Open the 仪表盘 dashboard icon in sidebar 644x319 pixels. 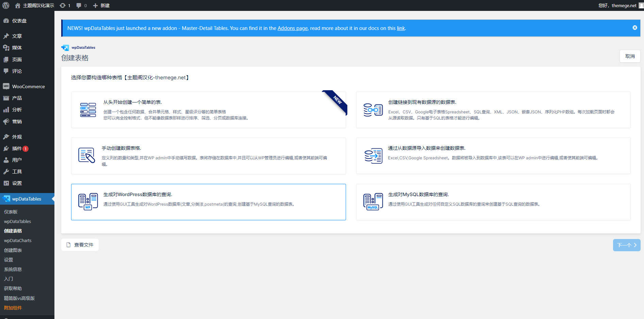pyautogui.click(x=6, y=21)
